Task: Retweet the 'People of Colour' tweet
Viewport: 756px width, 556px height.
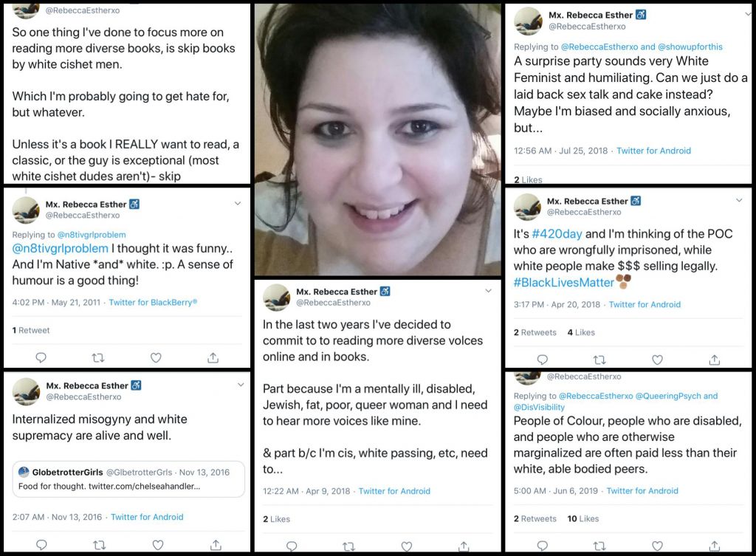Action: (599, 546)
